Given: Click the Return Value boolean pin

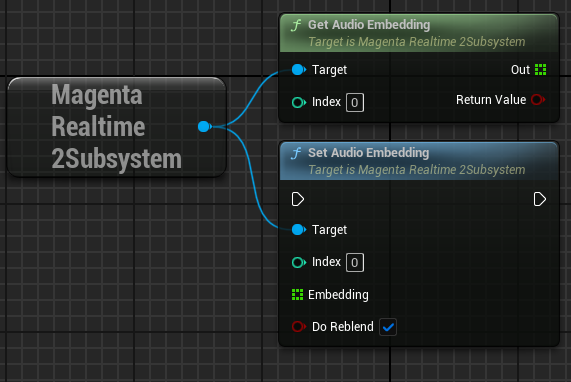Looking at the screenshot, I should coord(538,99).
